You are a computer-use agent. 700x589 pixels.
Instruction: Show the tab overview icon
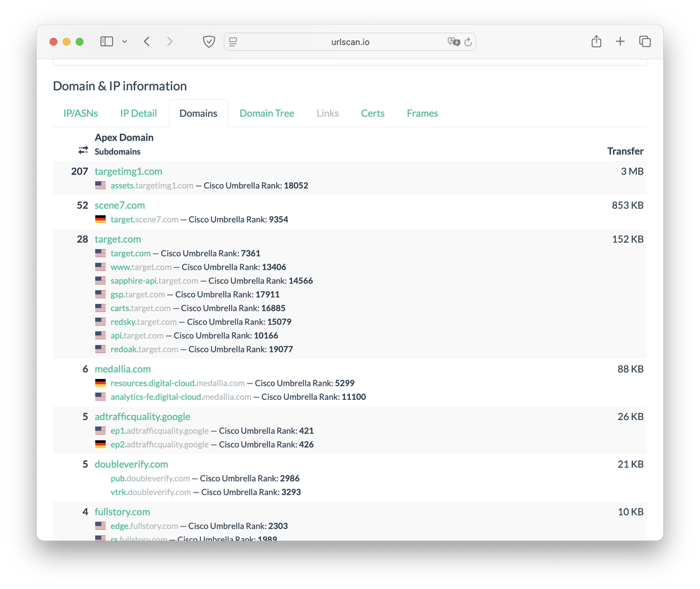[x=645, y=42]
